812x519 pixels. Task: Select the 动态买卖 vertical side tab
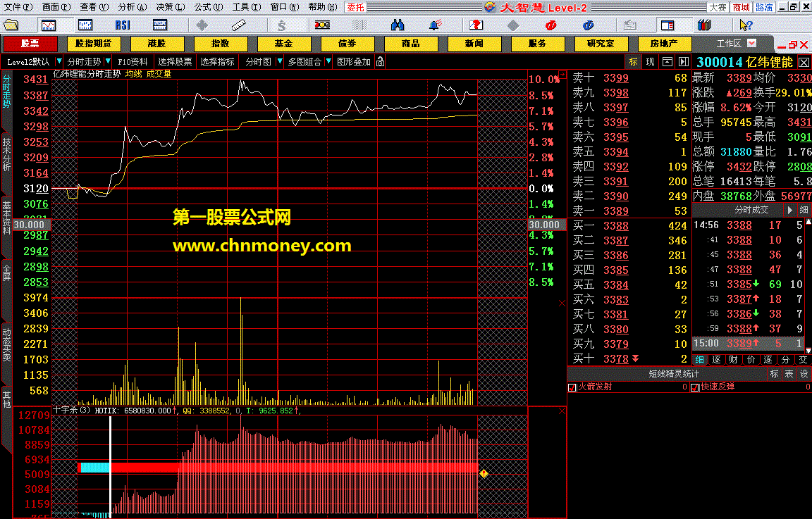6,344
